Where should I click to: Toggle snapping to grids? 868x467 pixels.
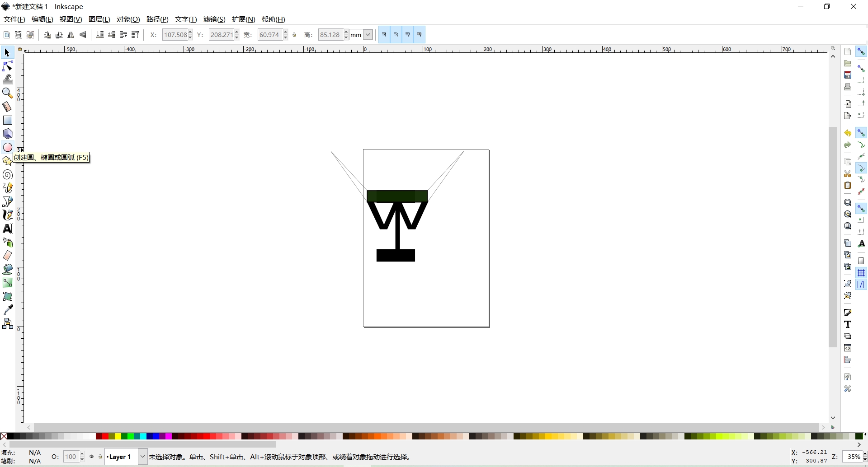(x=861, y=273)
